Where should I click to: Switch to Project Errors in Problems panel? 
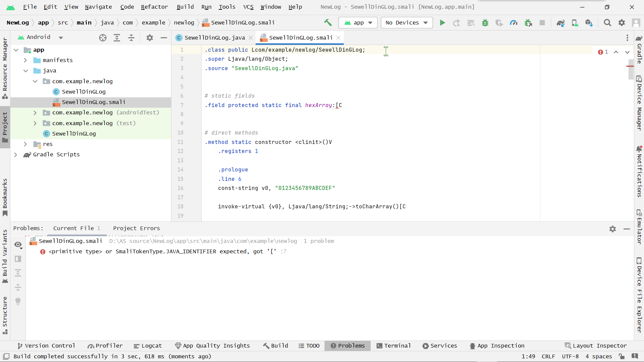pos(136,228)
